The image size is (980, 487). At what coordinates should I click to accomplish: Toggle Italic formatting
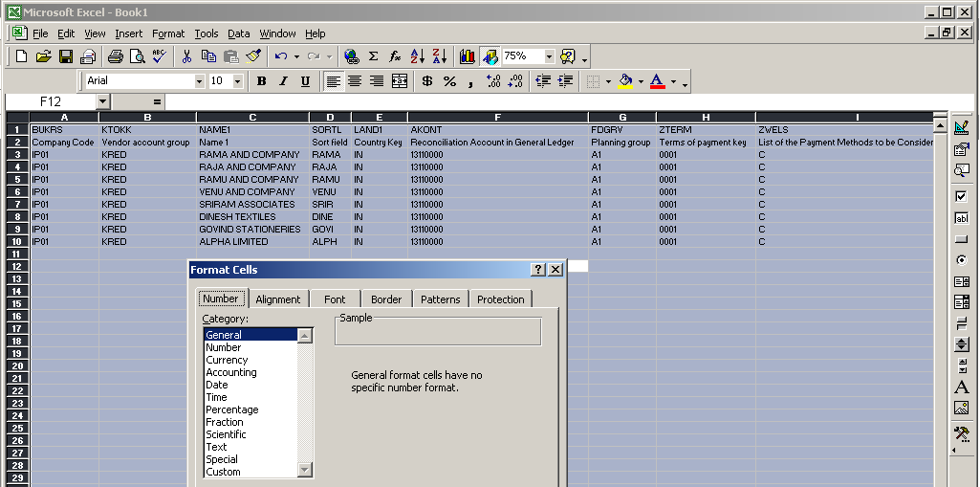point(283,81)
